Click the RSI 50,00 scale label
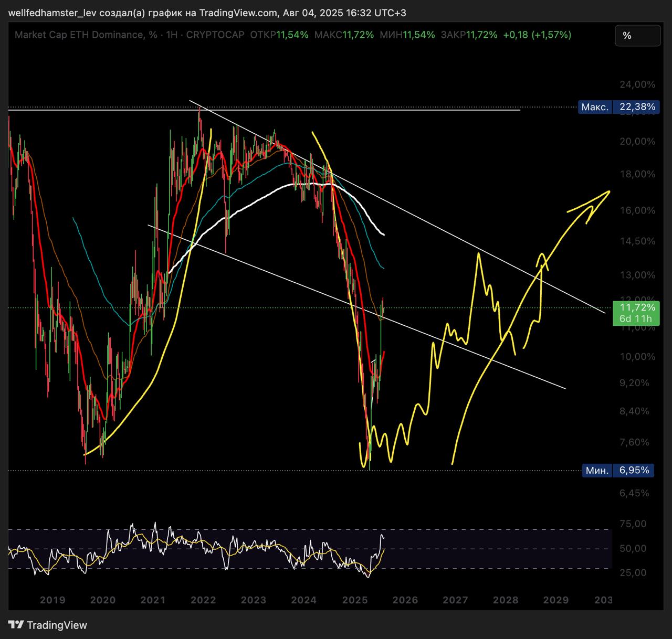The width and height of the screenshot is (672, 639). click(x=633, y=549)
